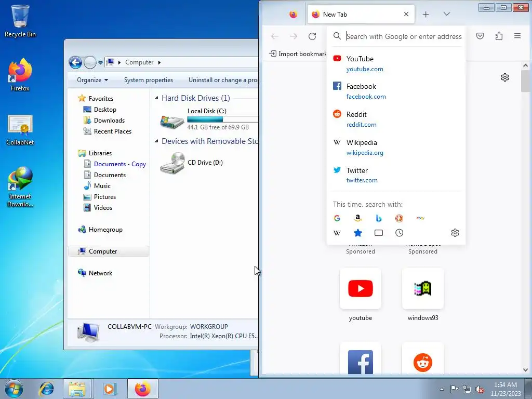The height and width of the screenshot is (399, 532).
Task: Open list all tabs chevron
Action: [446, 14]
